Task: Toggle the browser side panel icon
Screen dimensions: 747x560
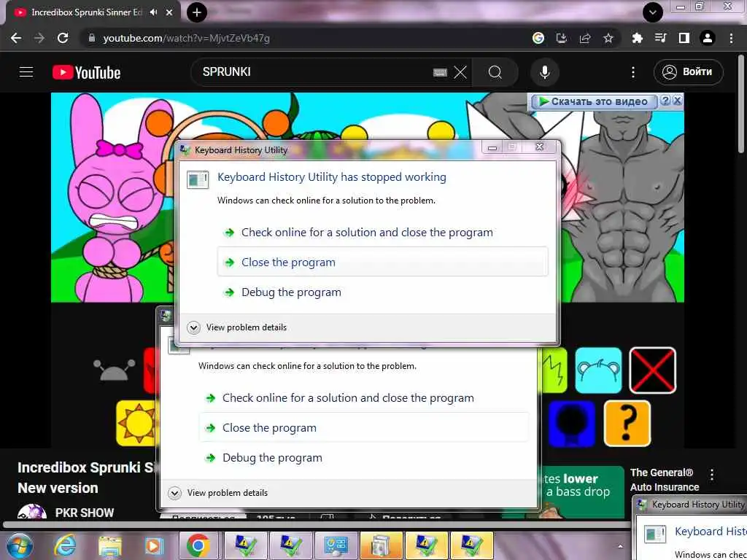Action: [684, 38]
